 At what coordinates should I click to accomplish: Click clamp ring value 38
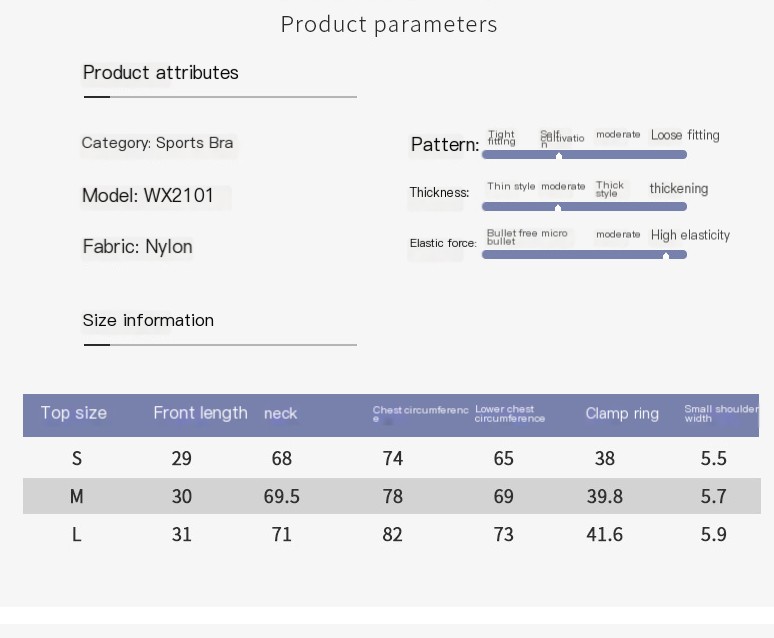(x=605, y=459)
